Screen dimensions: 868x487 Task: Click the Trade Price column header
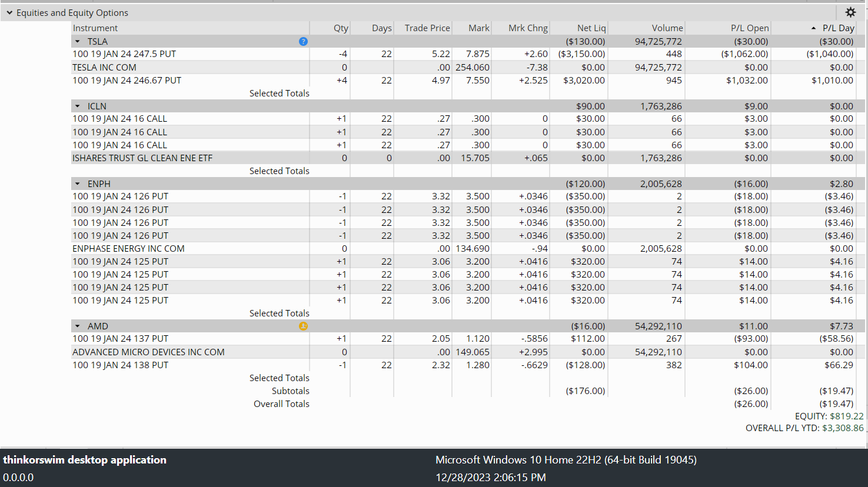427,28
